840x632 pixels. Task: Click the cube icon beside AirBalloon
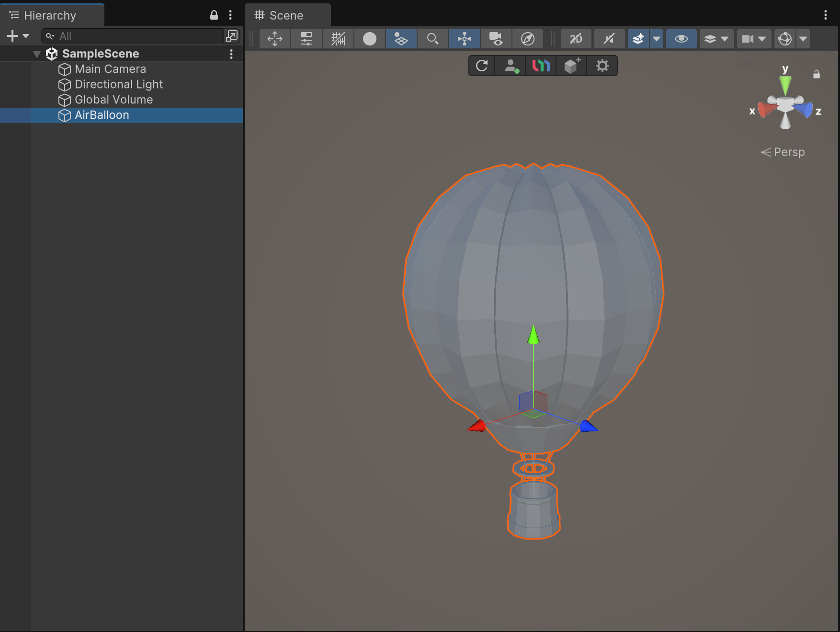point(64,115)
